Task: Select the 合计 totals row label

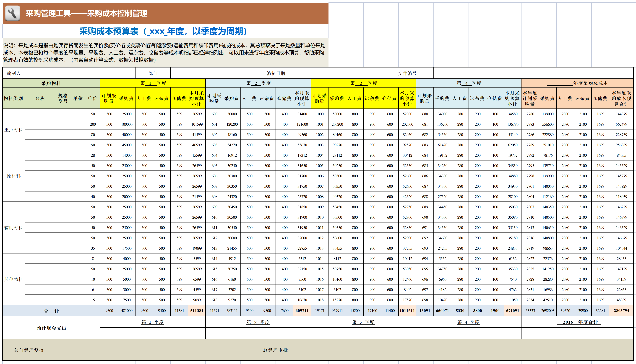Action: tap(51, 311)
